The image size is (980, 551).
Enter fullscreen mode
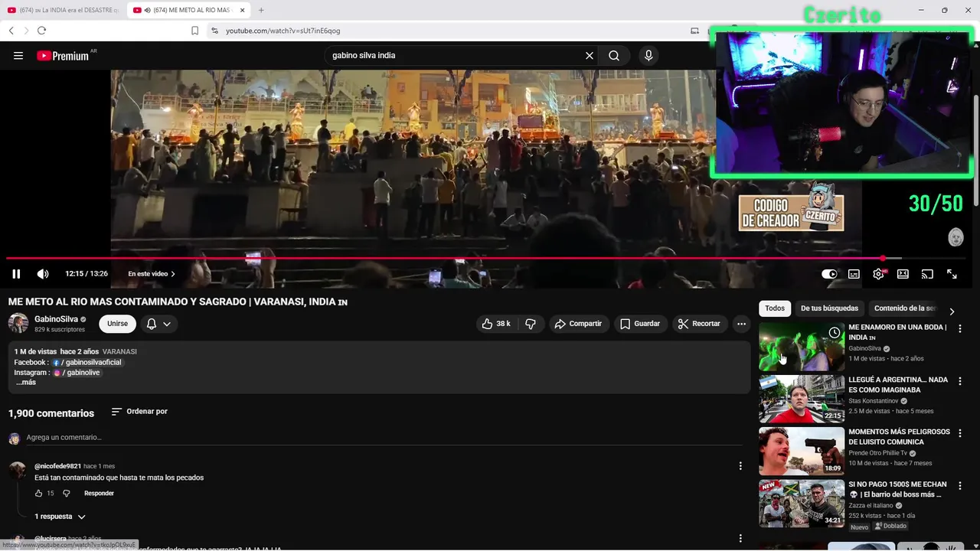(952, 274)
